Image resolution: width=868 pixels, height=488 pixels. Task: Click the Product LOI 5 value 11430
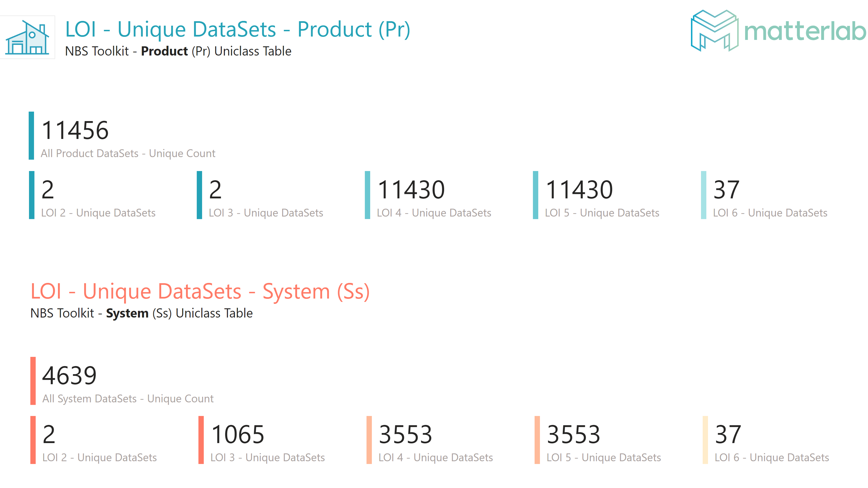(579, 189)
